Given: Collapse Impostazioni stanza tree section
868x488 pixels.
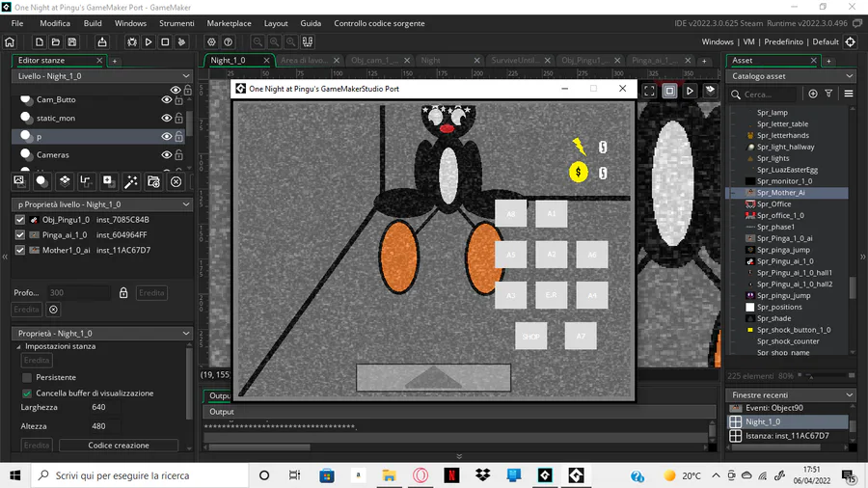Looking at the screenshot, I should (18, 346).
